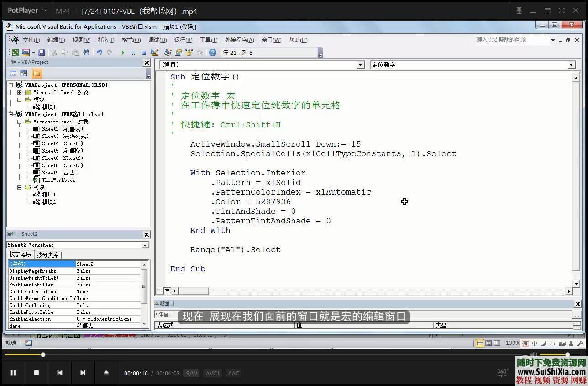
Task: Click the Undo icon on the toolbar
Action: pyautogui.click(x=99, y=52)
